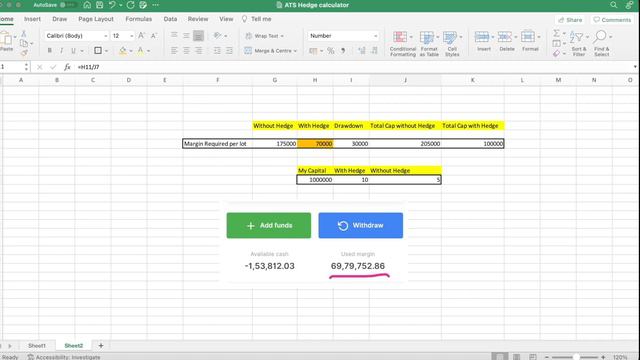
Task: Decrease font size
Action: coord(154,36)
